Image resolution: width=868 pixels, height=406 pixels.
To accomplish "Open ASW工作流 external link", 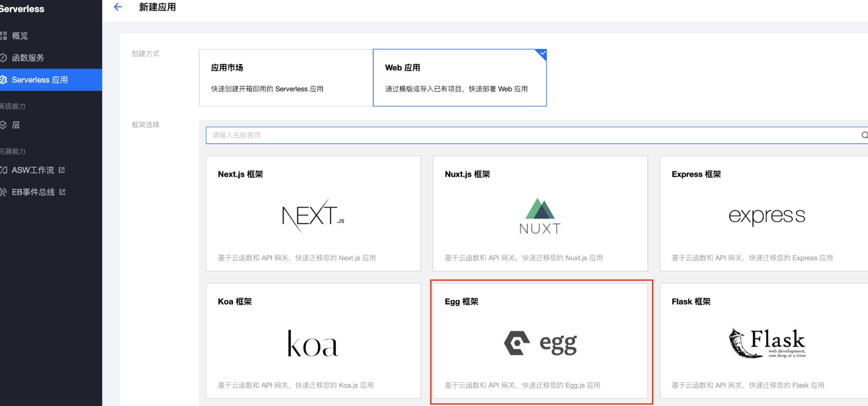I will 33,170.
